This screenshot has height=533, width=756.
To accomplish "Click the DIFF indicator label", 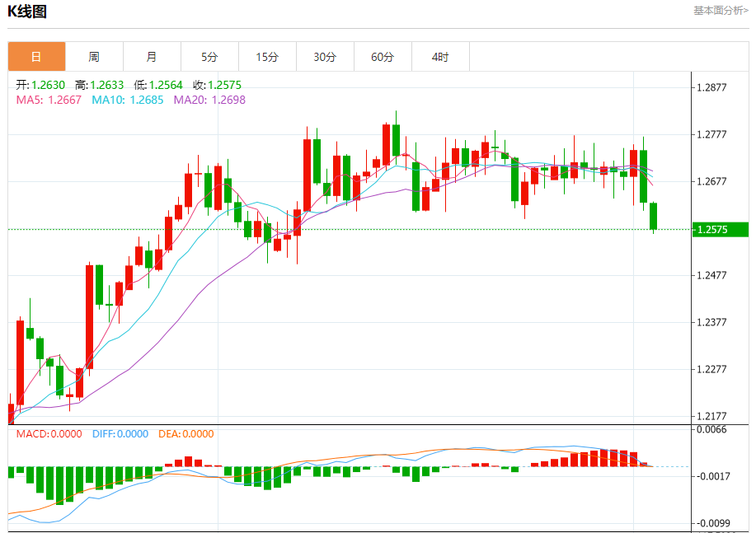I will click(120, 433).
